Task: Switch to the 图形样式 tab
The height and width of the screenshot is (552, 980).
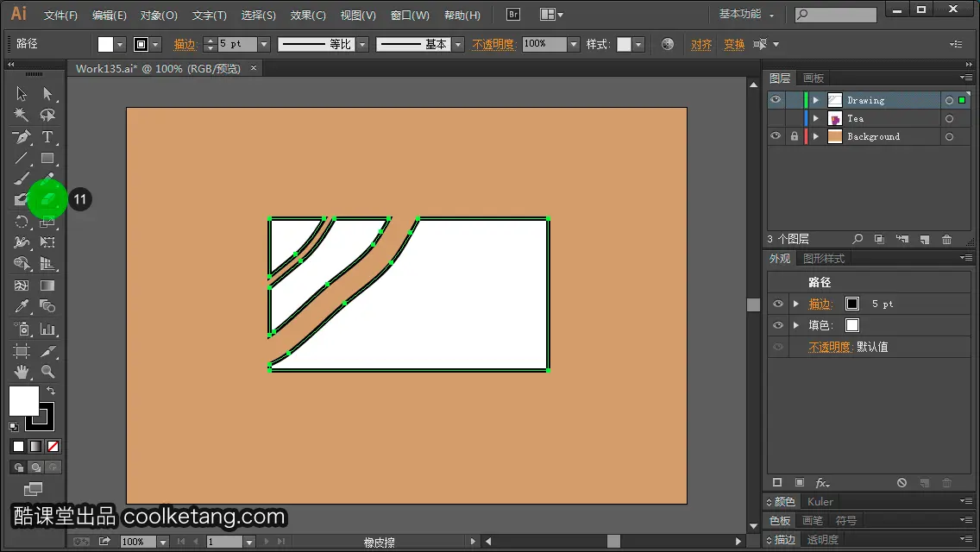Action: coord(824,258)
